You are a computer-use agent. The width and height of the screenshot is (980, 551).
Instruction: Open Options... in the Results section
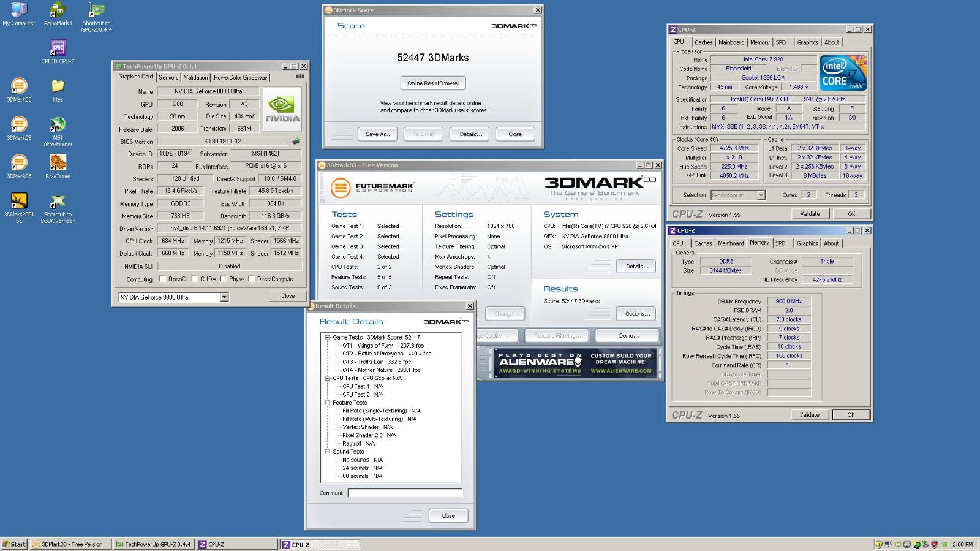(x=637, y=314)
